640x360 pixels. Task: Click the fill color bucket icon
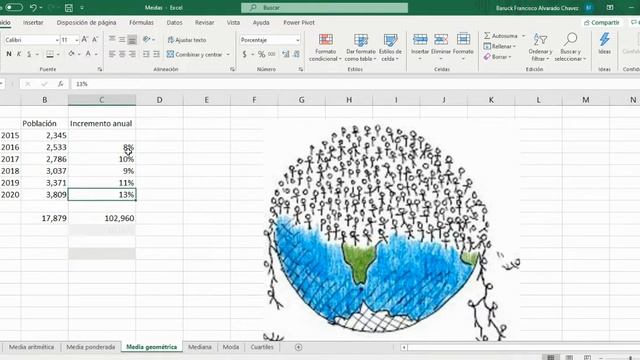coord(71,54)
